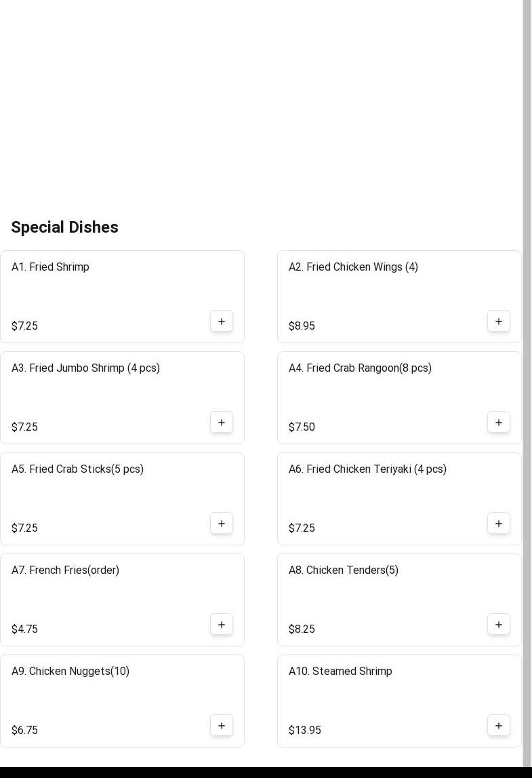This screenshot has height=778, width=532.
Task: Select the A8. Chicken Tenders(5) name
Action: point(344,570)
